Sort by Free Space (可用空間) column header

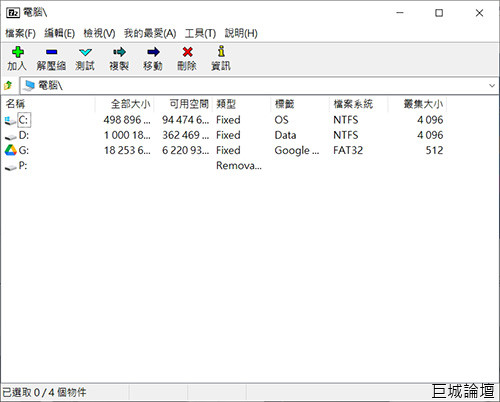point(183,104)
